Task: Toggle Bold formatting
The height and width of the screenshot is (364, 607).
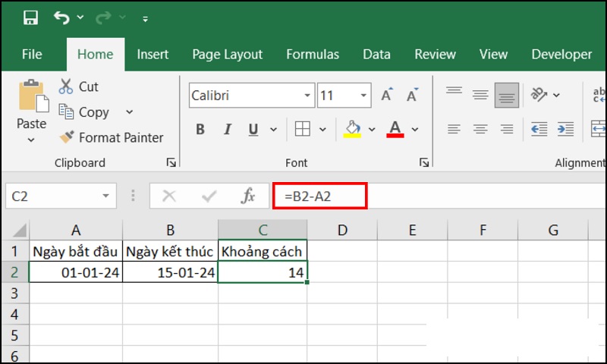Action: [200, 129]
